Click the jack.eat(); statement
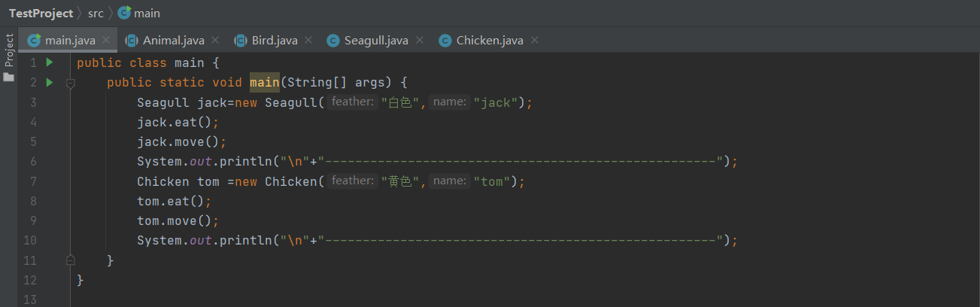Image resolution: width=980 pixels, height=307 pixels. click(x=177, y=122)
